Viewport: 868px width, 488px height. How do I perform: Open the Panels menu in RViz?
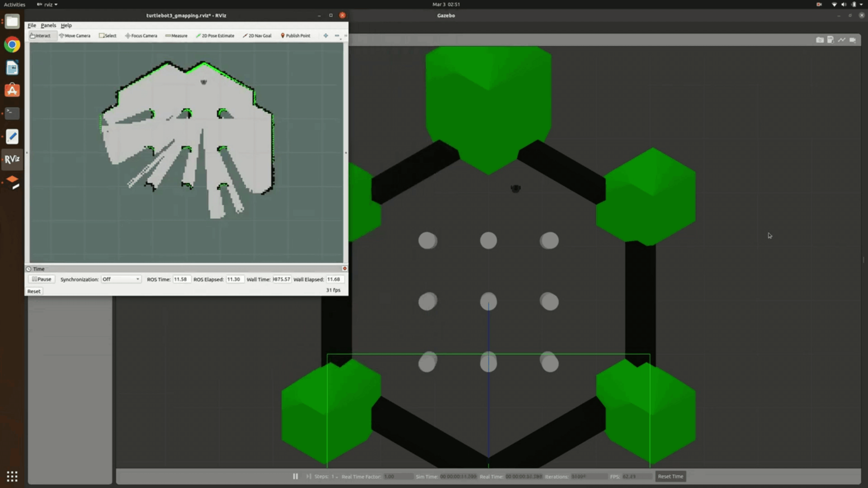[x=48, y=25]
